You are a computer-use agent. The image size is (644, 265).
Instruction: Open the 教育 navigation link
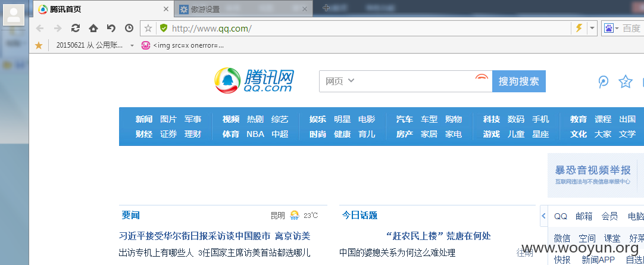click(579, 119)
